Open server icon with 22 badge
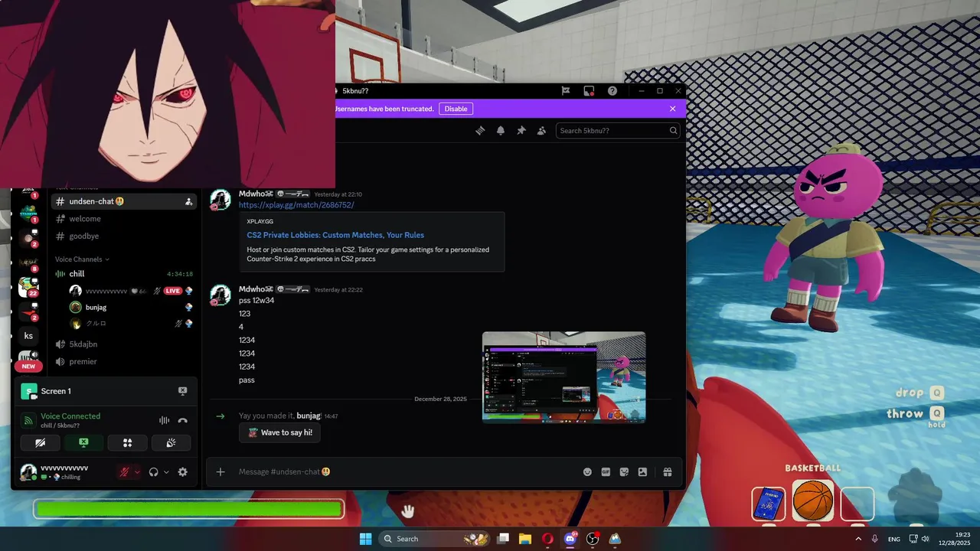This screenshot has width=980, height=551. click(28, 287)
